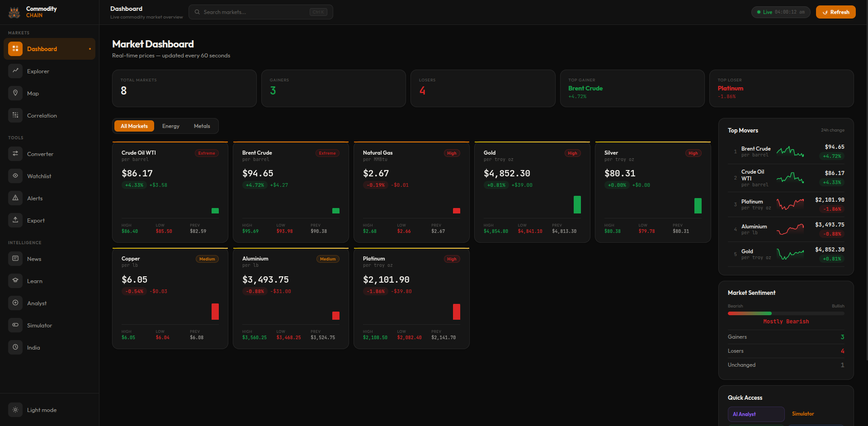868x426 pixels.
Task: Open the Platinum market card
Action: click(x=411, y=298)
